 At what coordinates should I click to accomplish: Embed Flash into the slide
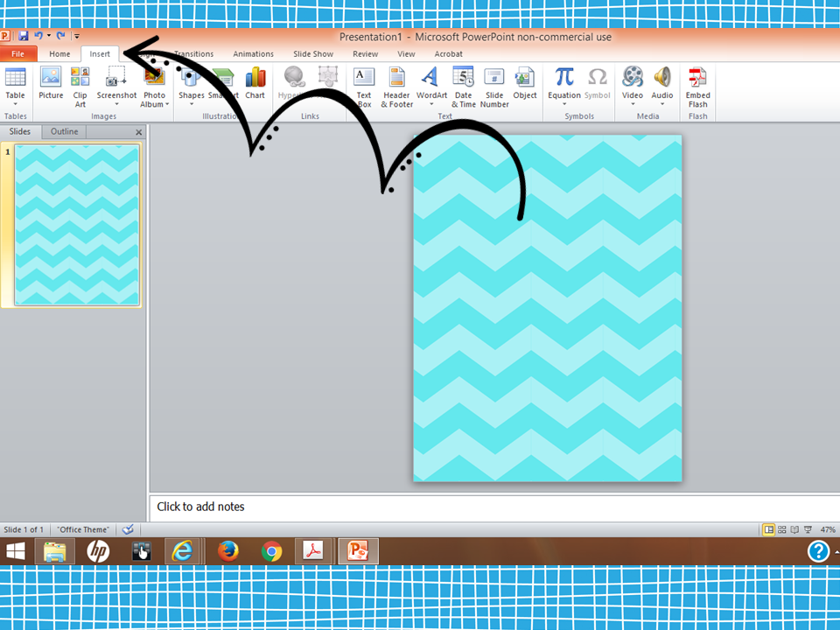697,87
